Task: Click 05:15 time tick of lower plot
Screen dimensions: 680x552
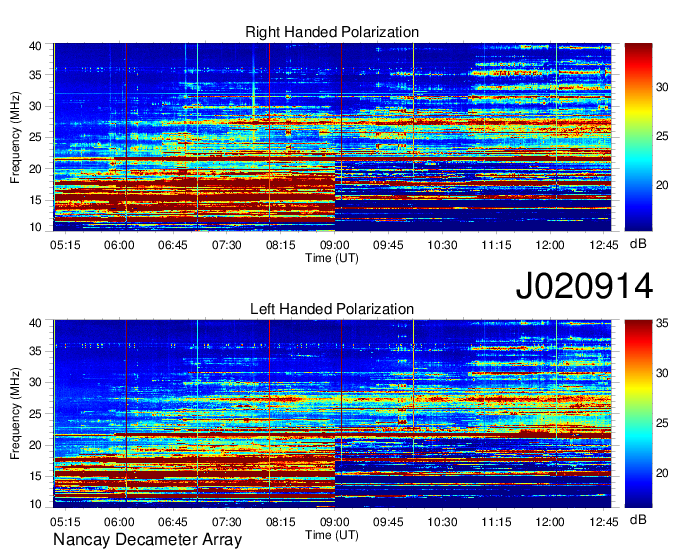Action: pos(65,522)
